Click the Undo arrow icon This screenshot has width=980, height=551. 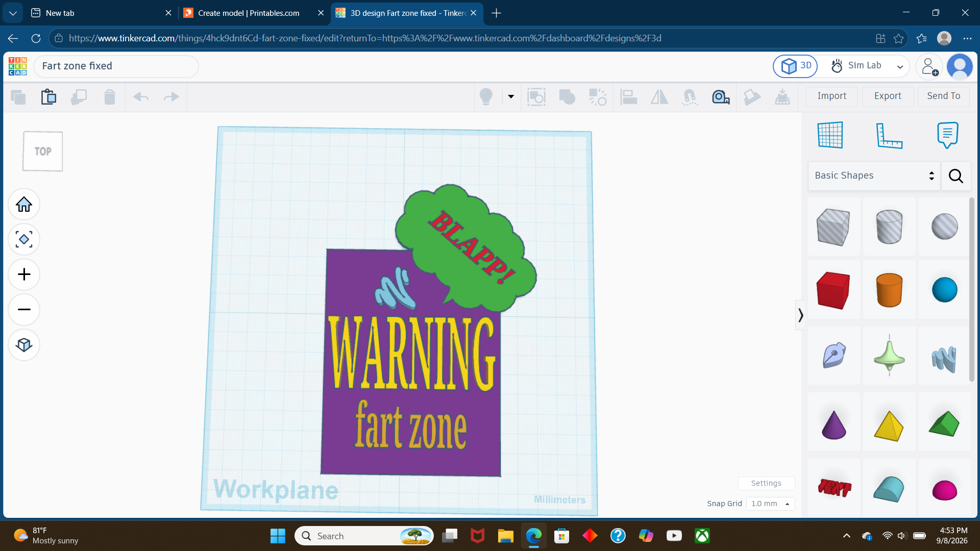[x=141, y=96]
